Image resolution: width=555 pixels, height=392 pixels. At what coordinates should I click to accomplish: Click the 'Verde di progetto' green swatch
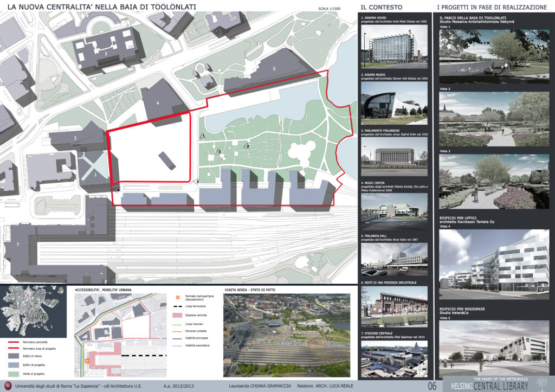click(17, 374)
